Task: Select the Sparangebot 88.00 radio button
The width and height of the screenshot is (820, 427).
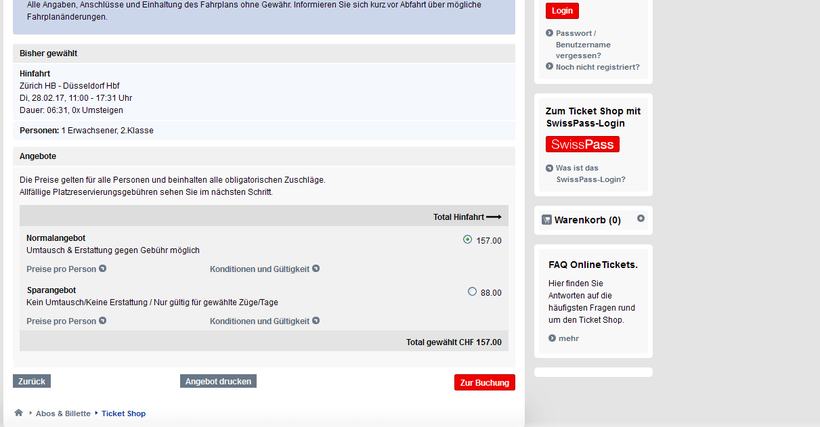Action: click(x=472, y=292)
